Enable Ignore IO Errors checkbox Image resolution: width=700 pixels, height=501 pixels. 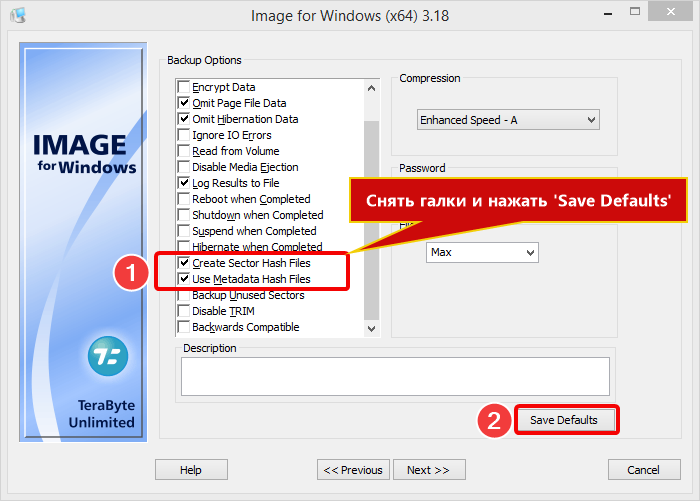point(183,135)
